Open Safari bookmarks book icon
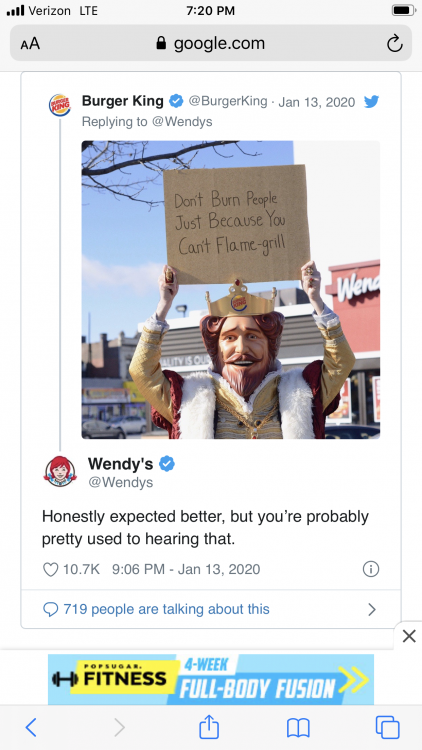The width and height of the screenshot is (422, 750). (298, 728)
